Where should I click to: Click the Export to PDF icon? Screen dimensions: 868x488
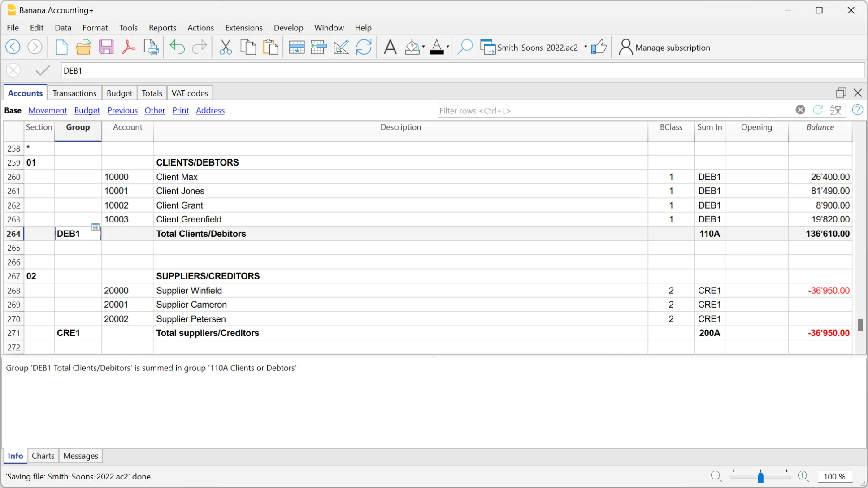pyautogui.click(x=128, y=47)
